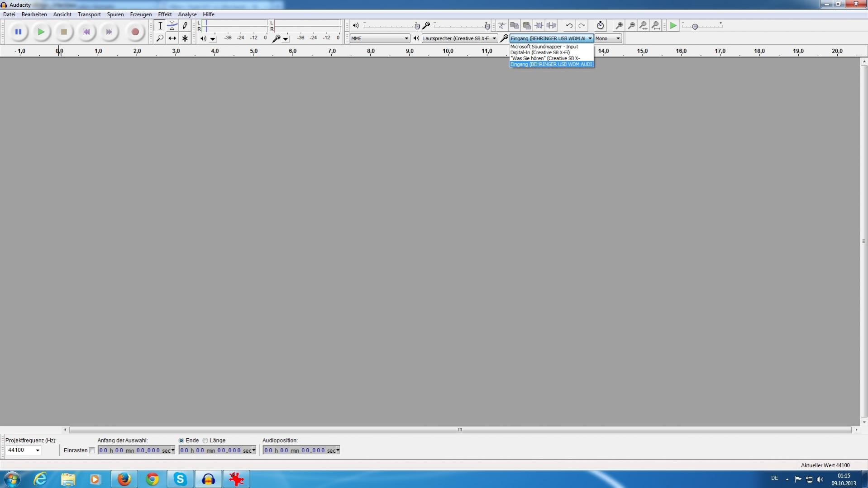Open the output meter dropdown arrow
This screenshot has height=488, width=868.
click(x=213, y=39)
